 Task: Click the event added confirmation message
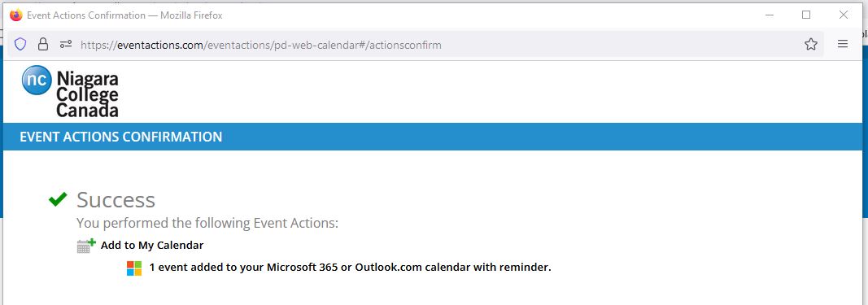tap(351, 268)
